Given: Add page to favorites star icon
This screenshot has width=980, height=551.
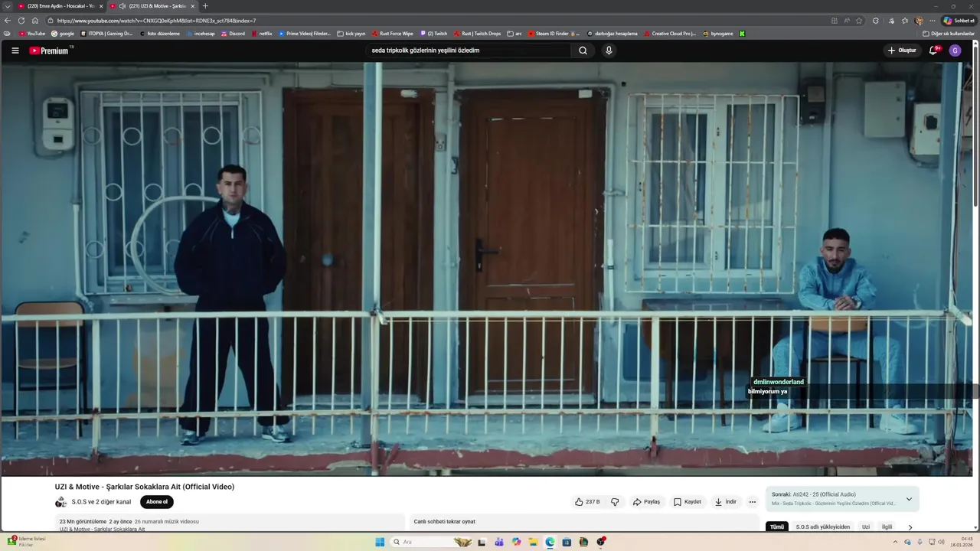Looking at the screenshot, I should 859,21.
